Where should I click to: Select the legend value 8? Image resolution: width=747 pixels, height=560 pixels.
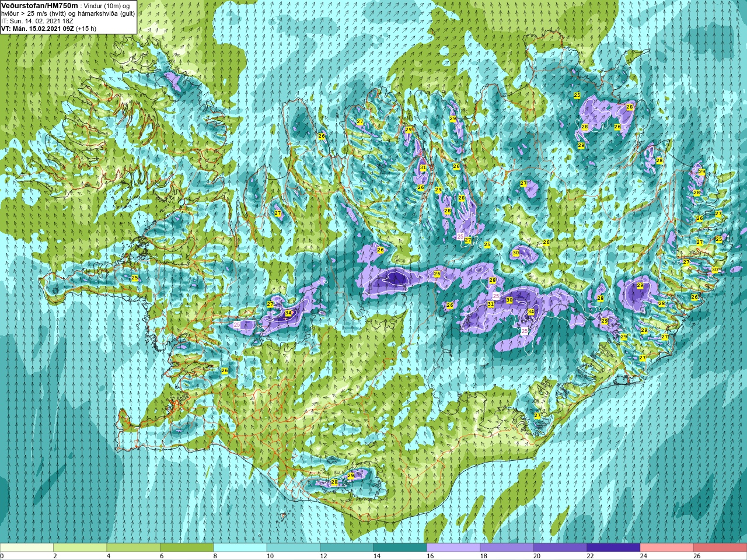(x=215, y=556)
